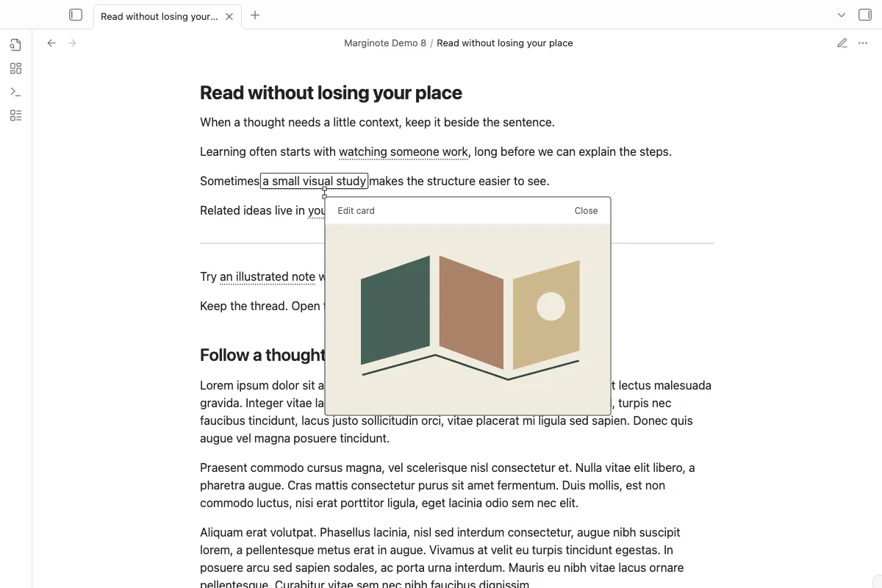Dismiss the popover with the Close button
Viewport: 882px width, 588px height.
coord(586,211)
